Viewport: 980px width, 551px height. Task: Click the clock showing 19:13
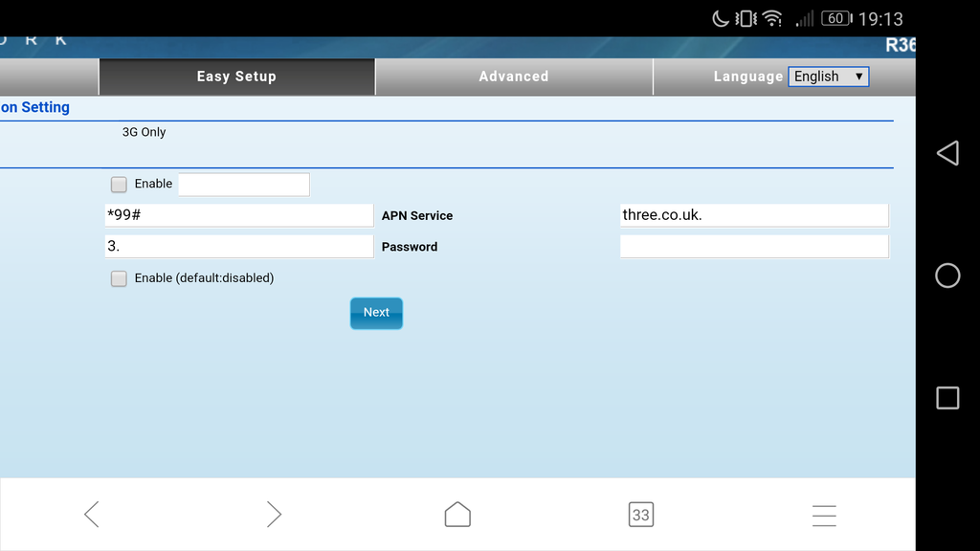pyautogui.click(x=880, y=19)
